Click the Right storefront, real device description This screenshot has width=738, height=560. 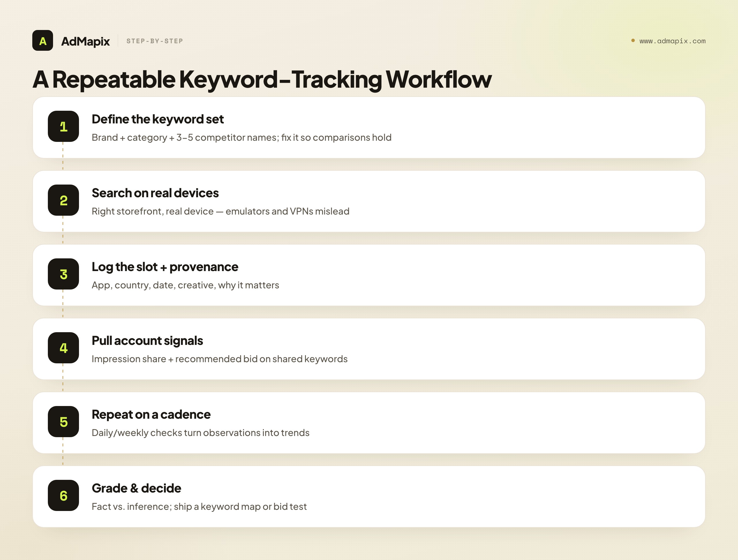tap(221, 211)
